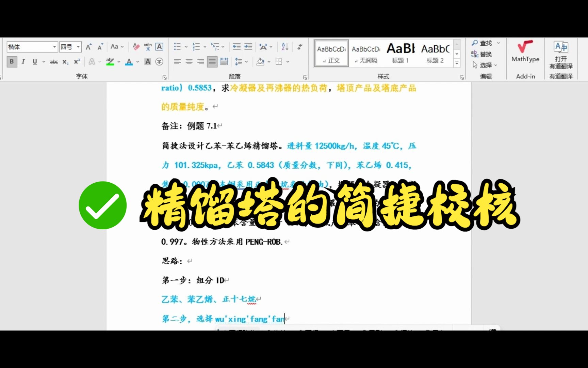The image size is (588, 368).
Task: Toggle Underline formatting
Action: coord(34,62)
